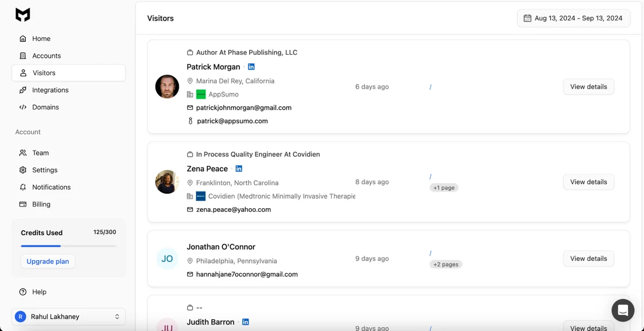Open the chat support bubble

pyautogui.click(x=623, y=310)
